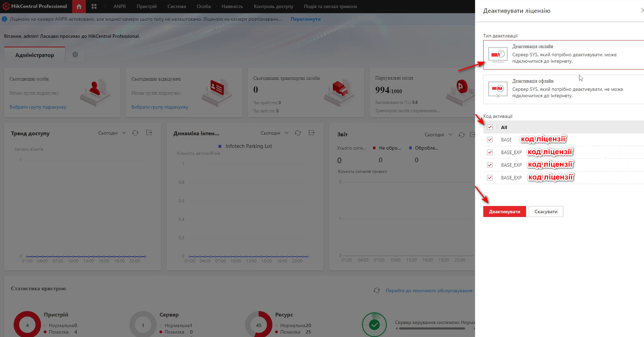Select the Деактивація офлайн option
644x337 pixels.
coord(563,89)
